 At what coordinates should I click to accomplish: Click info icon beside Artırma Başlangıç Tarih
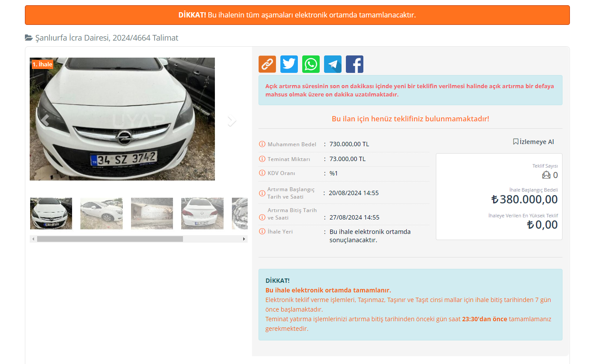tap(262, 192)
